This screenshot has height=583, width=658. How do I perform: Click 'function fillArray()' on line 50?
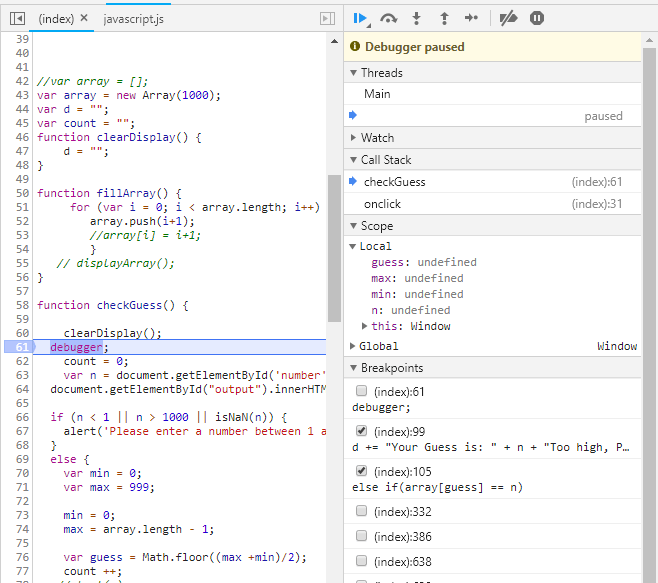[x=109, y=193]
